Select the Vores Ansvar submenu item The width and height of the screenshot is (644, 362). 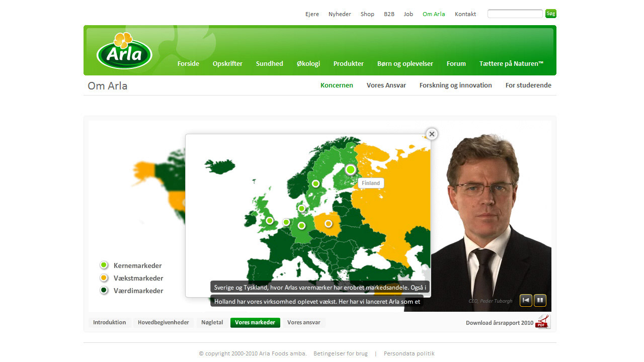[386, 85]
